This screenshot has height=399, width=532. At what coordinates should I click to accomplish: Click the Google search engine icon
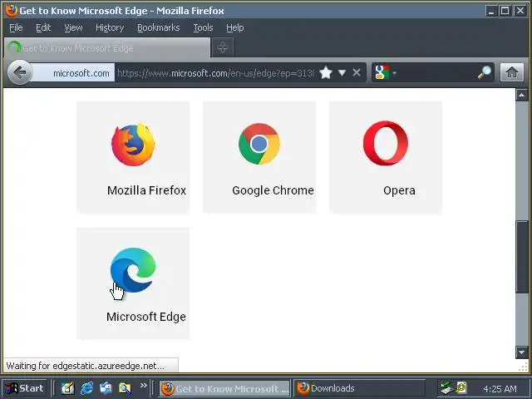click(382, 72)
